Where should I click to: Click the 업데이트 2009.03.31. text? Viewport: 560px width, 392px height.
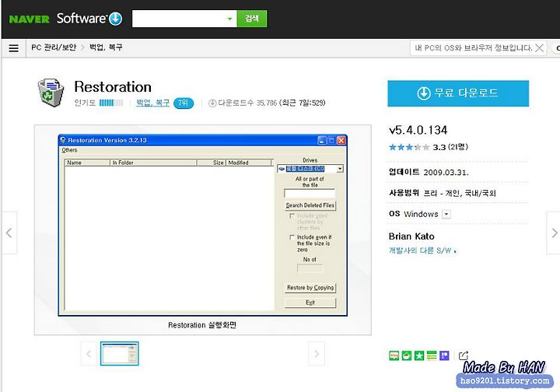pos(429,172)
